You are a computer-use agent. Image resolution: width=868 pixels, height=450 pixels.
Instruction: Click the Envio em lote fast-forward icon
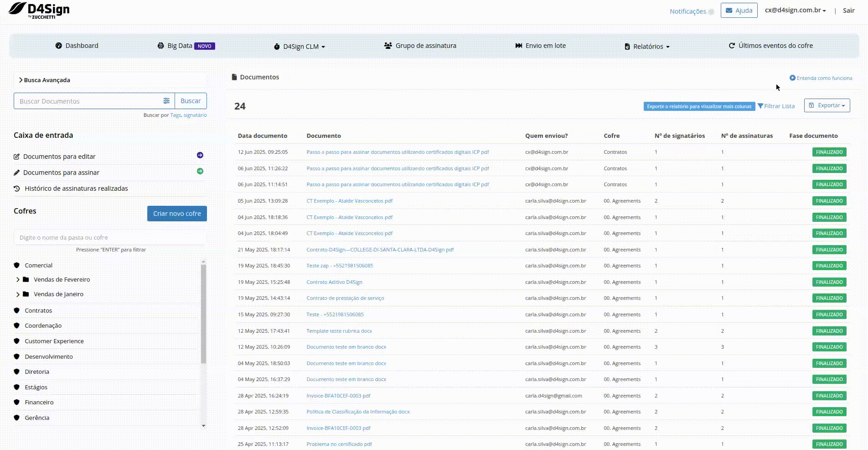[519, 46]
